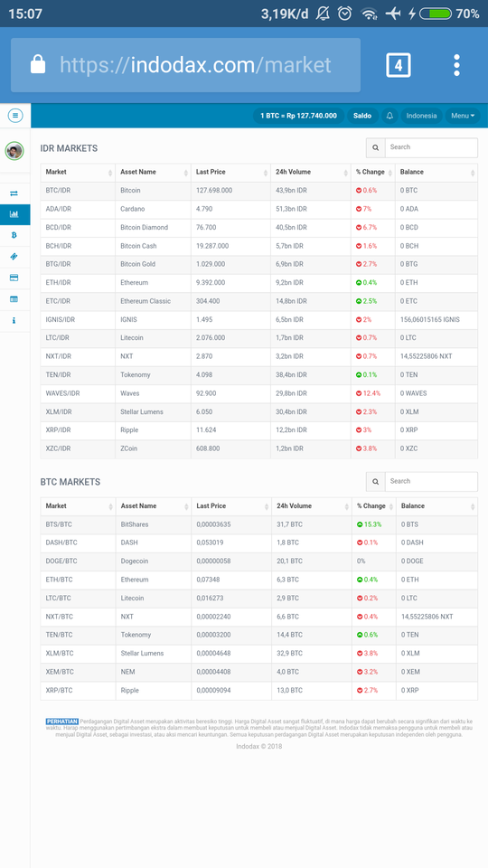488x868 pixels.
Task: Click the ZCoin asset name
Action: tap(129, 449)
